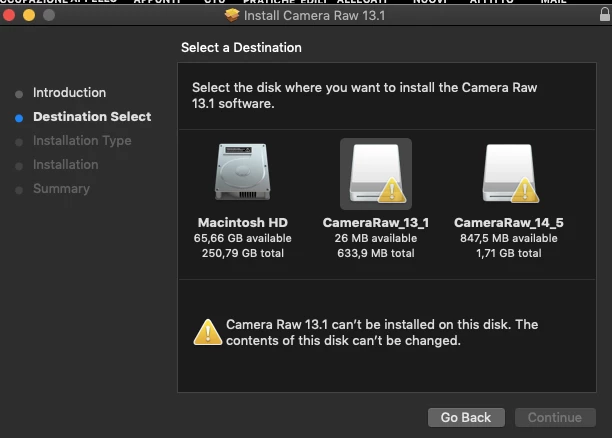The width and height of the screenshot is (612, 438).
Task: Click the gray bullet beside Introduction
Action: [x=19, y=94]
